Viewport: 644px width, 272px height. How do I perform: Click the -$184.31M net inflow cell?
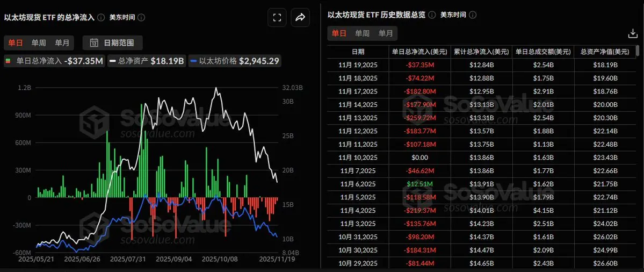(x=419, y=250)
